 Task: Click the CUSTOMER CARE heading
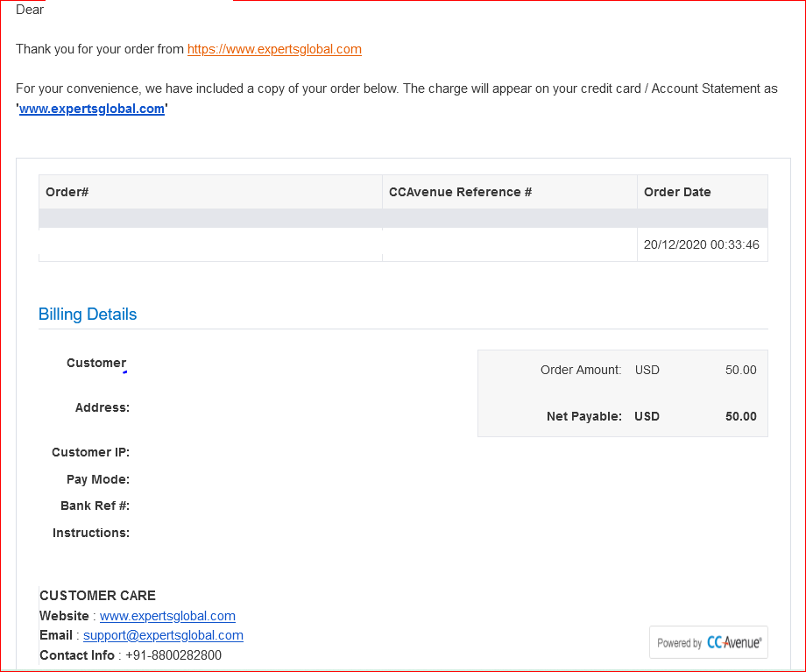coord(97,596)
